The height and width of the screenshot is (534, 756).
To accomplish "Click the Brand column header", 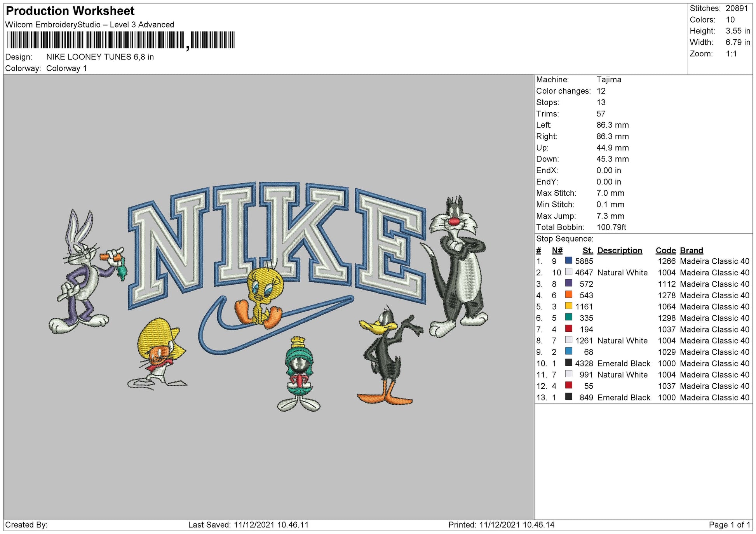I will 691,250.
